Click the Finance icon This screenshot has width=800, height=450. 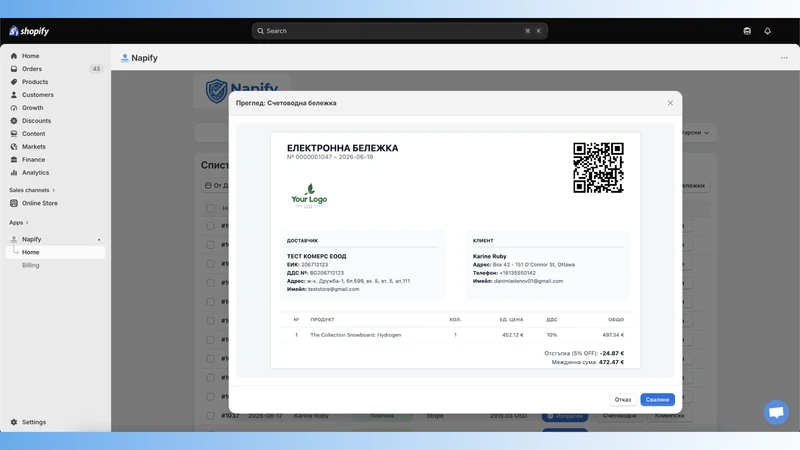coord(14,160)
